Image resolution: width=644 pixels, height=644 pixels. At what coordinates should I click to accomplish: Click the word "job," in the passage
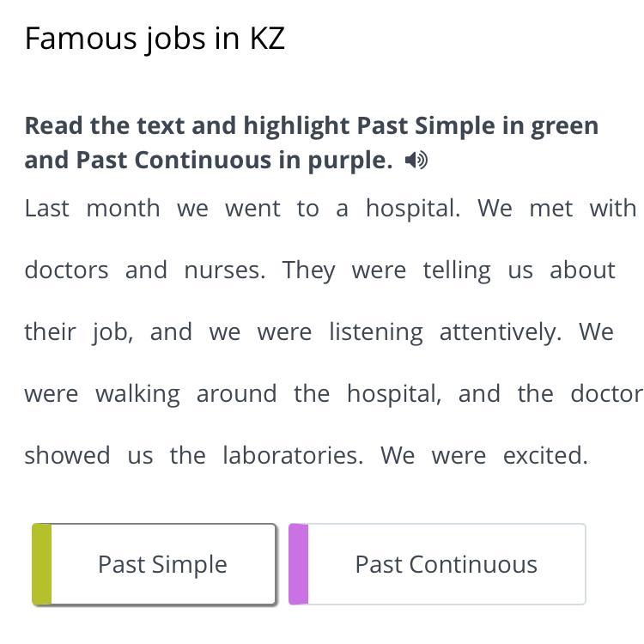click(x=112, y=332)
